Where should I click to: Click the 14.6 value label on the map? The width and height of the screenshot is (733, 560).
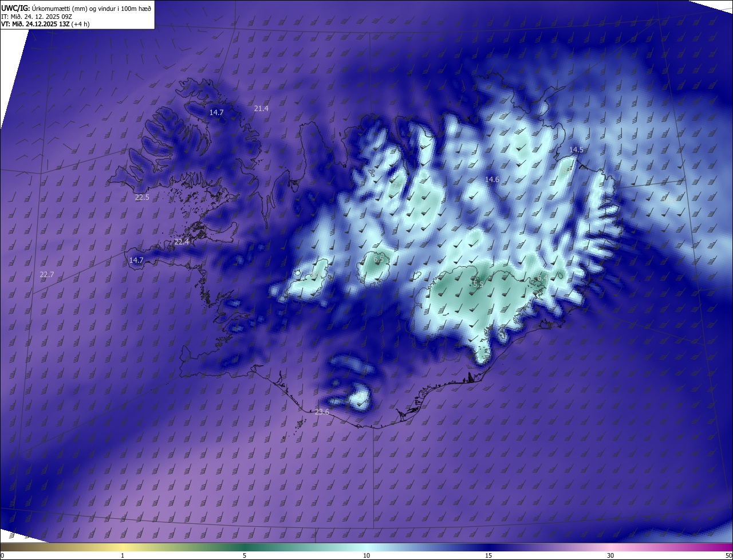click(x=492, y=179)
